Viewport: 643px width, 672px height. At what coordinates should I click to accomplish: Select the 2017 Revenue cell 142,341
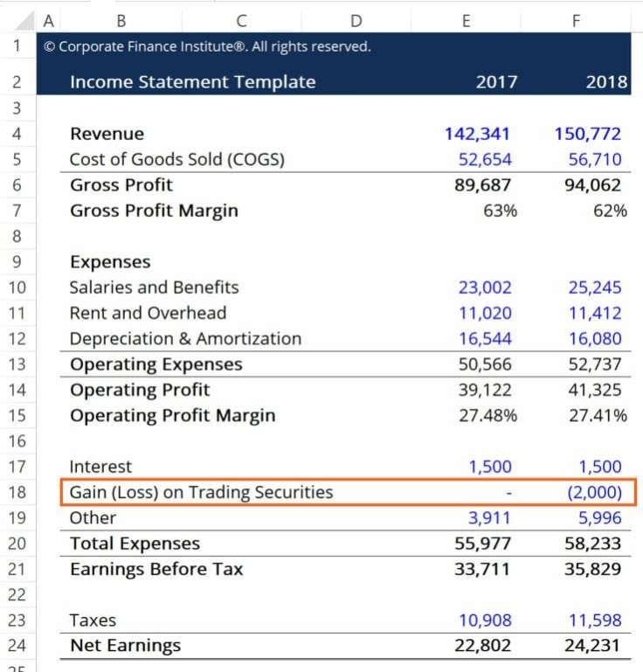[477, 134]
